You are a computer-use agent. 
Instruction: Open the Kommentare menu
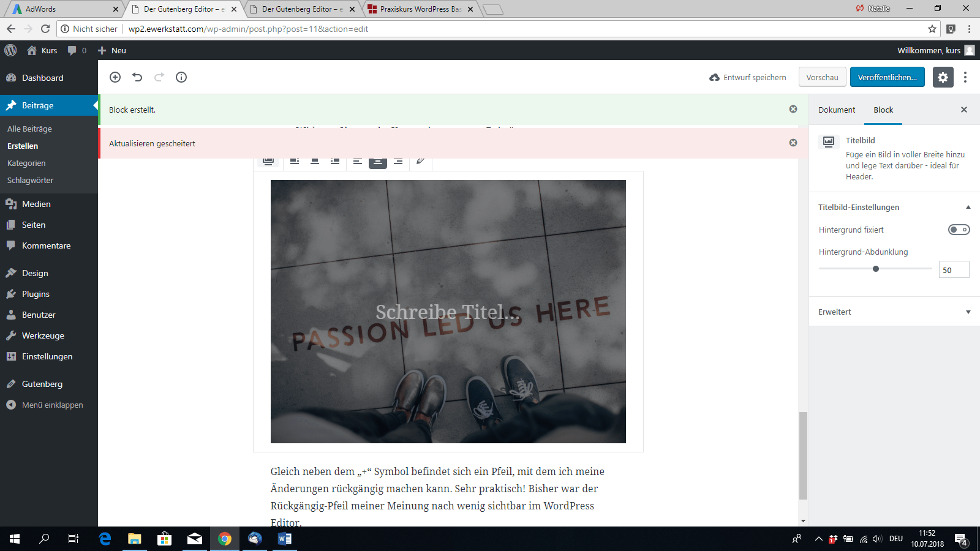tap(49, 246)
